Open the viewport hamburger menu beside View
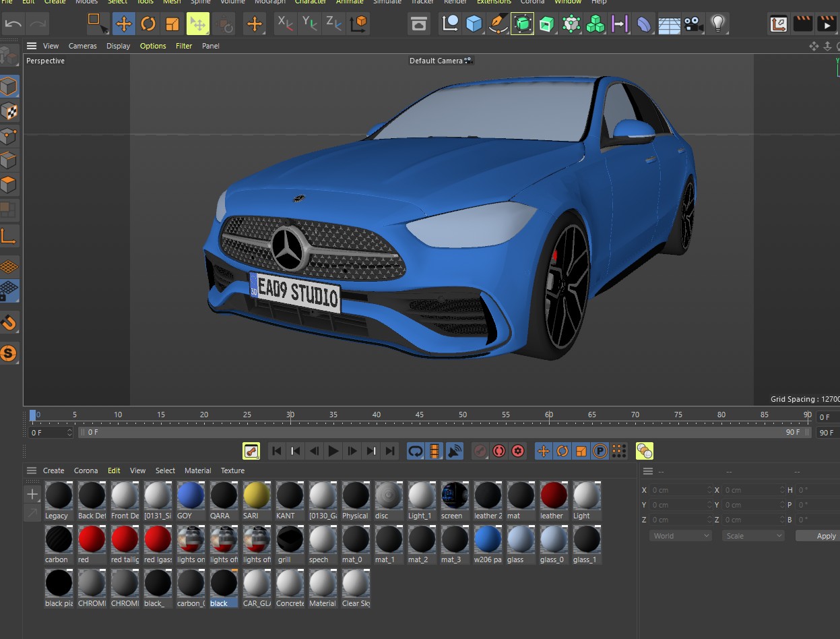Image resolution: width=840 pixels, height=639 pixels. coord(32,46)
